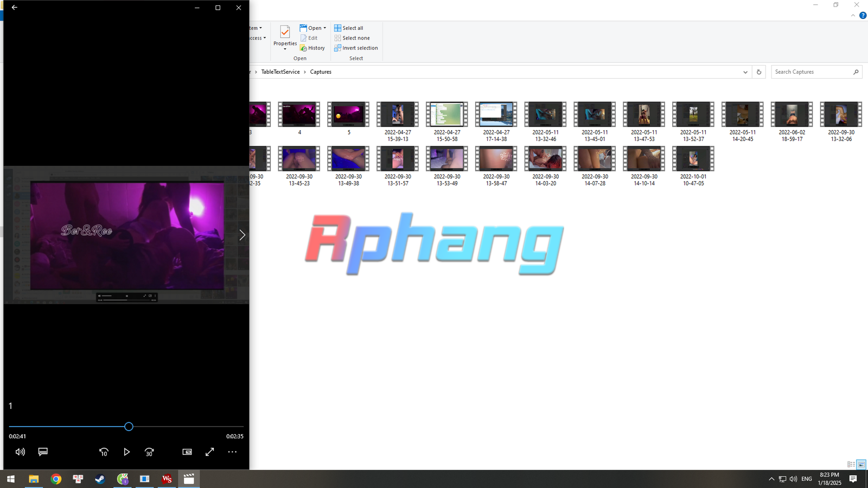
Task: Select the video 2022-09-30 13-45-23
Action: 299,166
